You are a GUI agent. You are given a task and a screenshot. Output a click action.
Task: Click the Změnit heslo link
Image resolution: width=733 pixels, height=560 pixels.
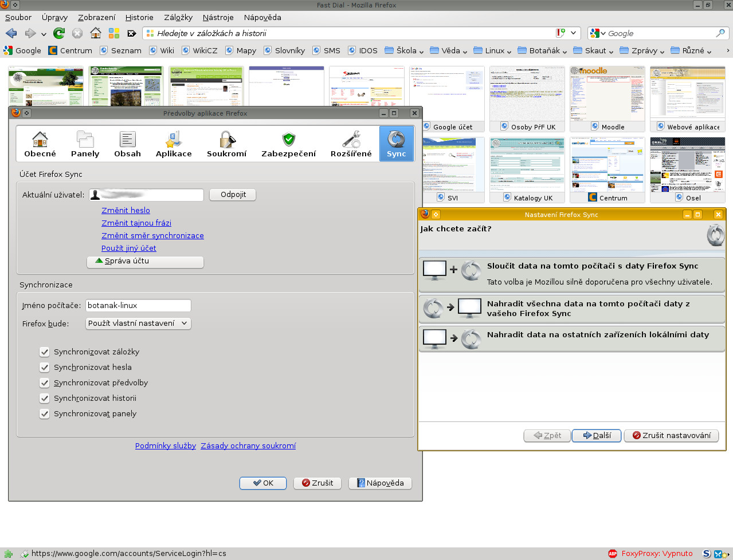tap(126, 210)
